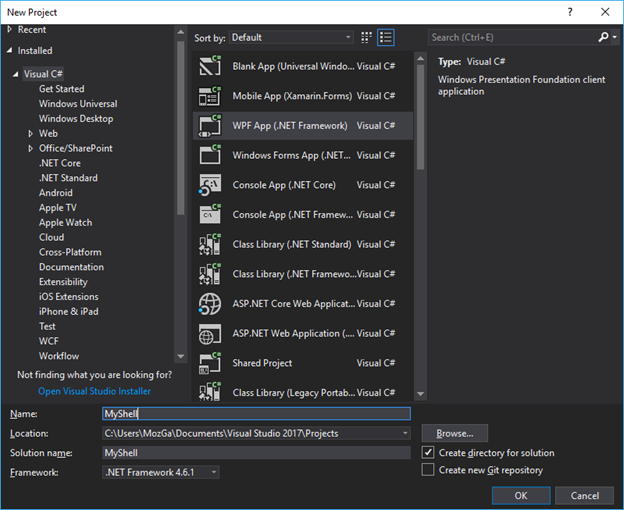This screenshot has width=624, height=510.
Task: Switch to list view layout icon
Action: pyautogui.click(x=386, y=38)
